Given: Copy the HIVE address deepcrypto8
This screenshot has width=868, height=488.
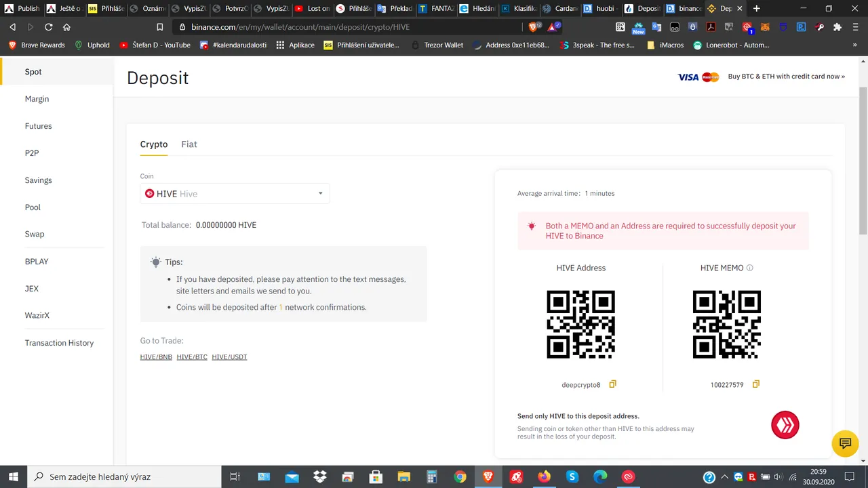Looking at the screenshot, I should pyautogui.click(x=612, y=384).
